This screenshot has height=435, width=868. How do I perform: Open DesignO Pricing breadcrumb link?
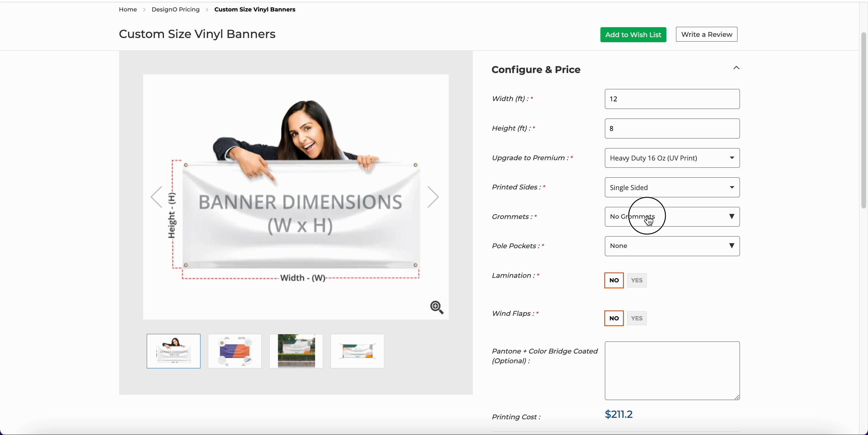[175, 9]
